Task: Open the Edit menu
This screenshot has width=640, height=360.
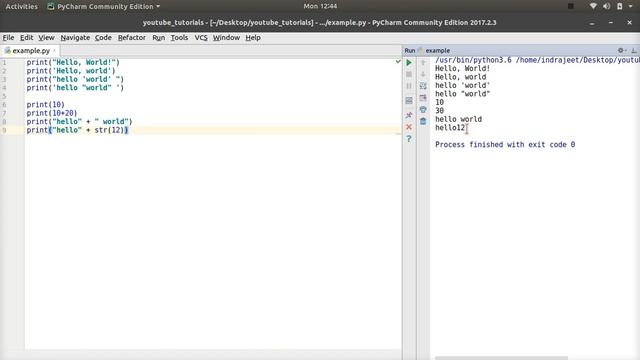Action: point(27,38)
